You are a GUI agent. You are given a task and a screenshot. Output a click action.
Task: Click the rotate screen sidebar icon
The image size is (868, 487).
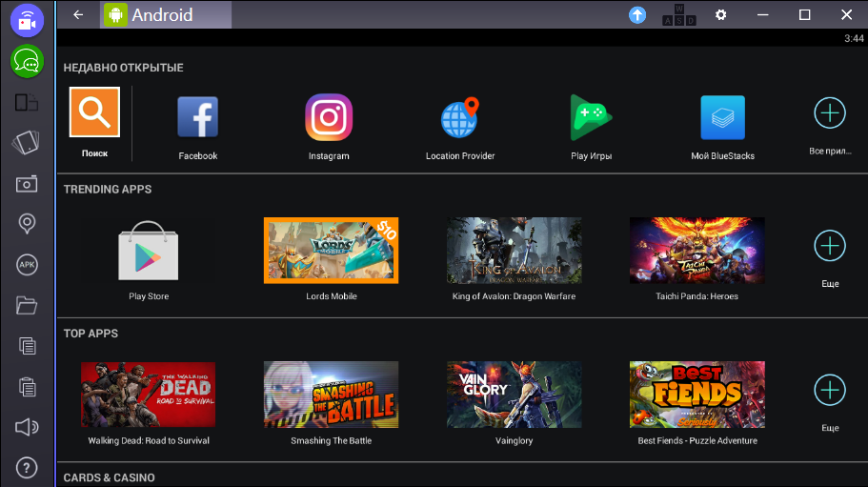point(27,143)
